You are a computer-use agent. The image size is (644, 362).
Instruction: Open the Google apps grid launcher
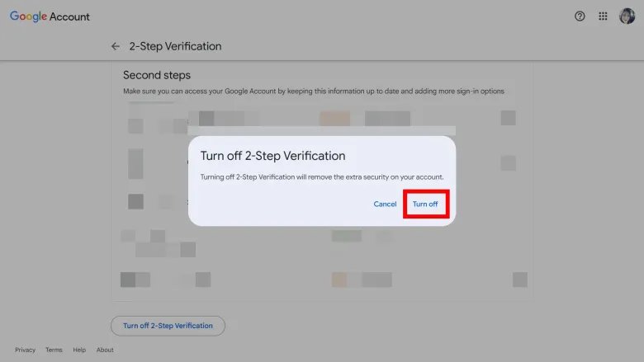tap(603, 16)
